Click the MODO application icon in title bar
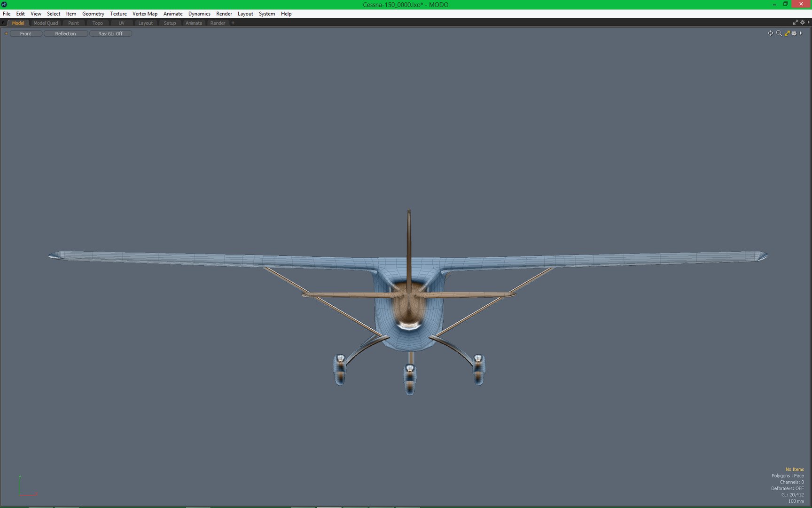This screenshot has width=812, height=508. (x=4, y=4)
